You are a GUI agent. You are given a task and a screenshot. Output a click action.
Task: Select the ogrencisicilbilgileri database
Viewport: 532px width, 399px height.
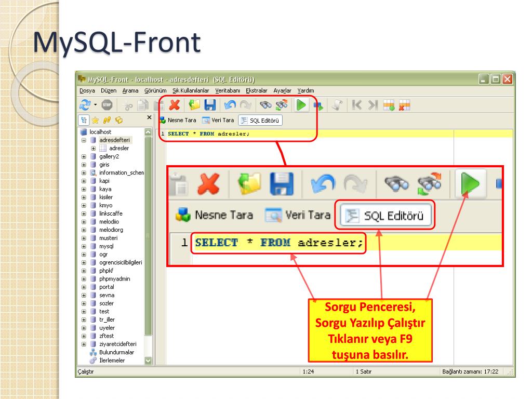121,262
